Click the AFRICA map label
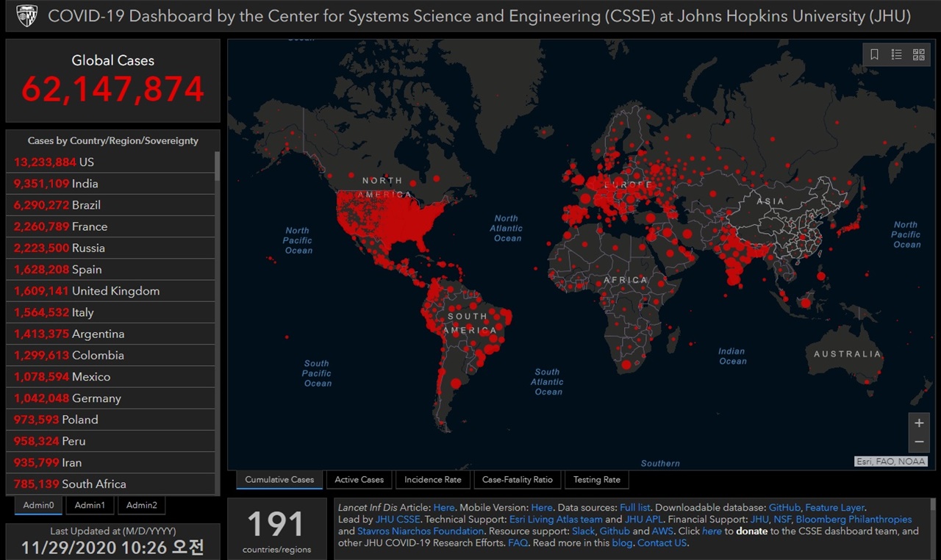941x560 pixels. coord(626,280)
